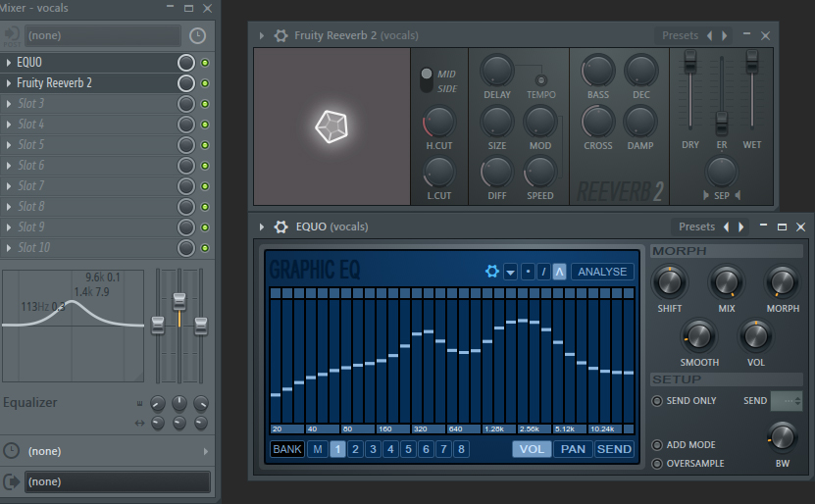
Task: Click the EQUO SMOOTH knob
Action: coord(699,336)
